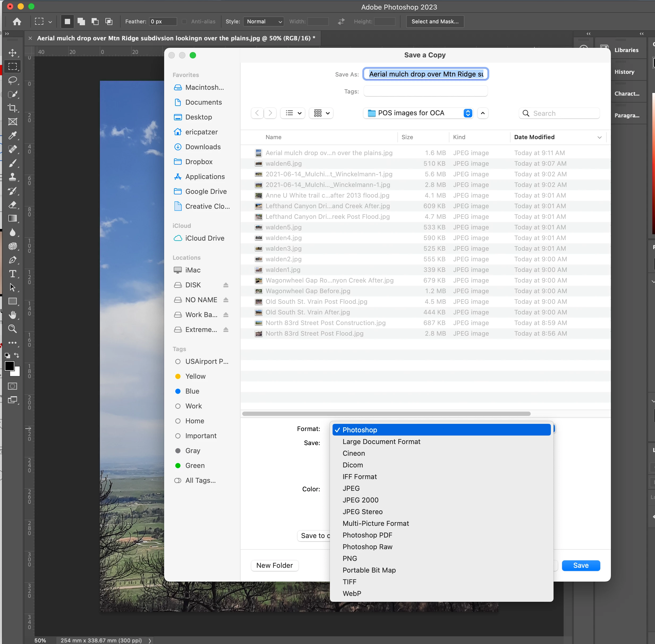655x644 pixels.
Task: Choose JPEG from the format list
Action: pos(351,488)
